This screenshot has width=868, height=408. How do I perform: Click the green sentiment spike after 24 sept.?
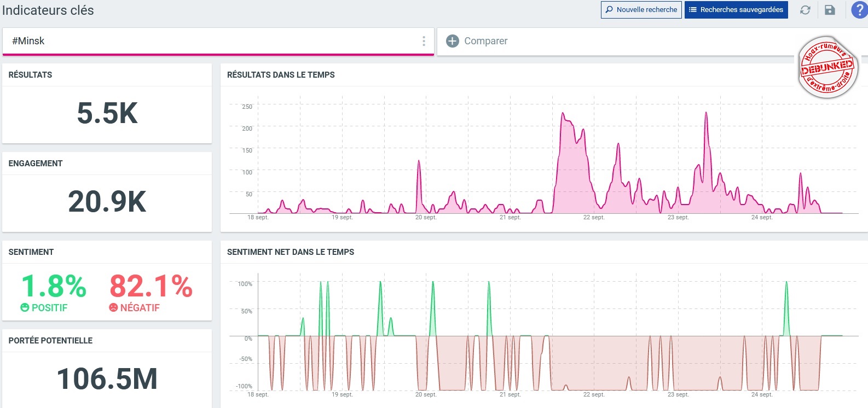coord(786,283)
